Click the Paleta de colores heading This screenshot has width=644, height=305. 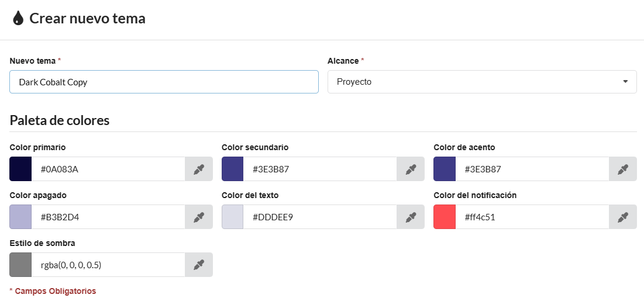point(60,120)
